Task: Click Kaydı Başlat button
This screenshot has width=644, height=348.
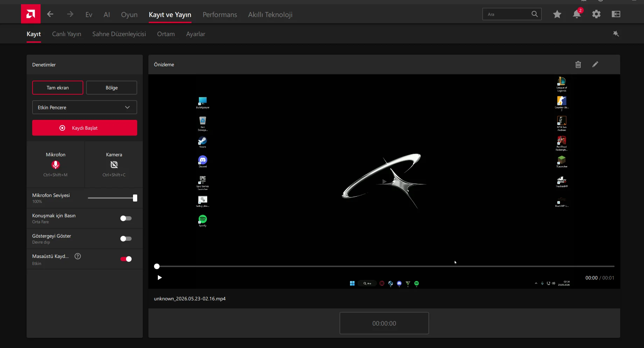Action: coord(85,128)
